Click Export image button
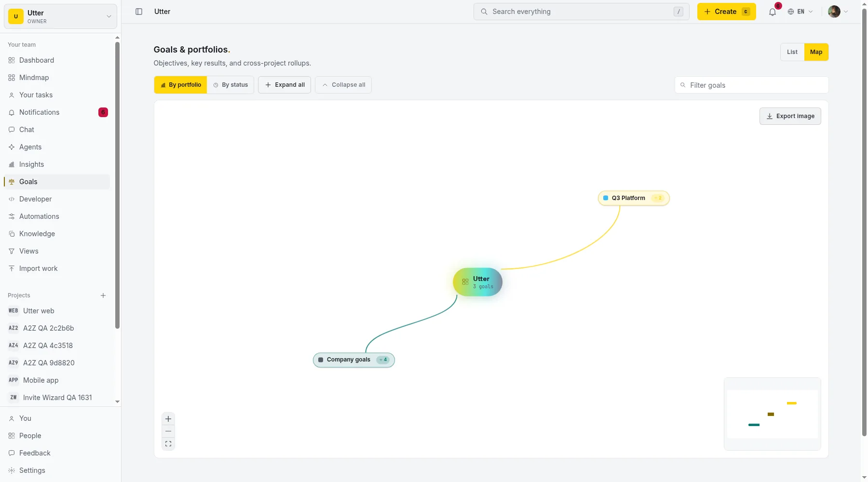 (790, 116)
